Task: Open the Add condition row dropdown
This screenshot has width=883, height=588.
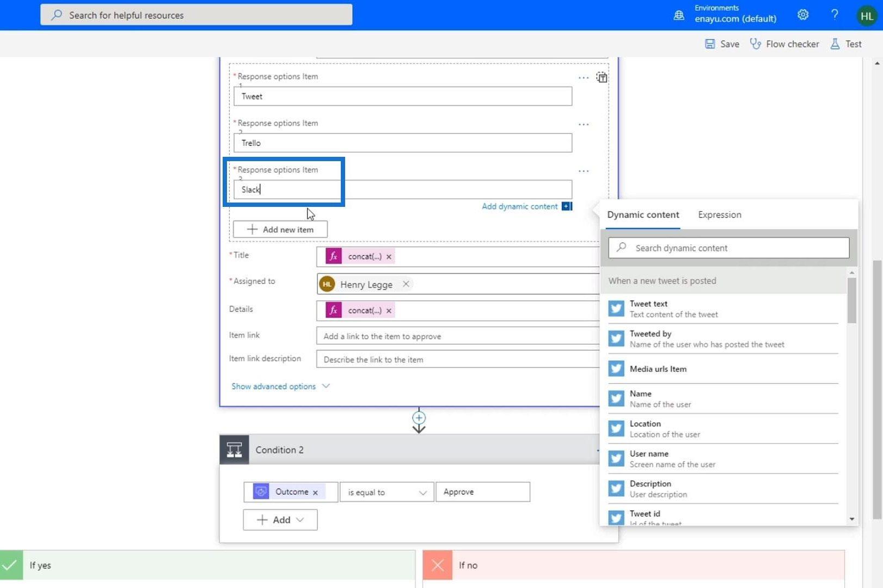Action: click(280, 520)
